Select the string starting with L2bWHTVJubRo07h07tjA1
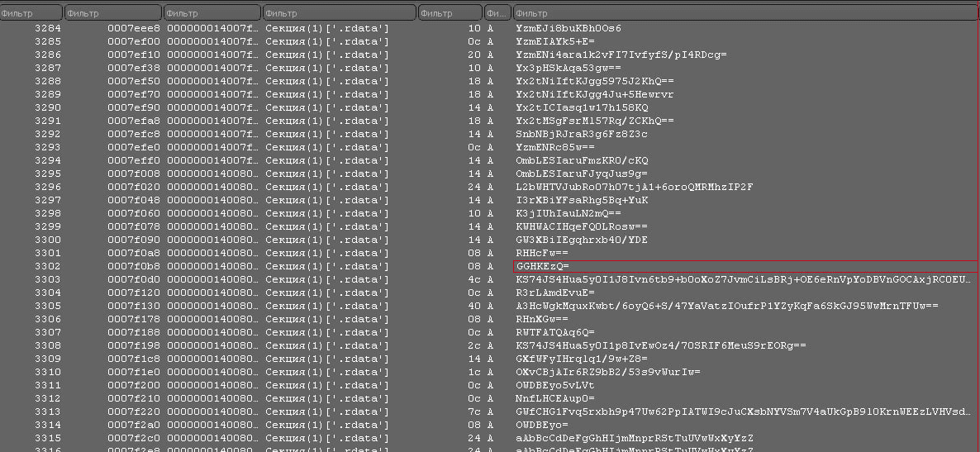The image size is (980, 452). [635, 187]
